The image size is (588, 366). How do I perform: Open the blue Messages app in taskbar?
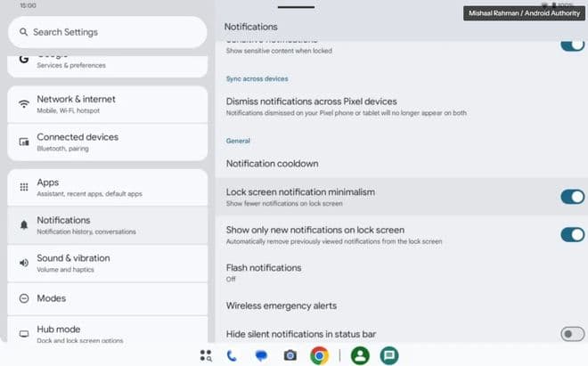[x=261, y=355]
